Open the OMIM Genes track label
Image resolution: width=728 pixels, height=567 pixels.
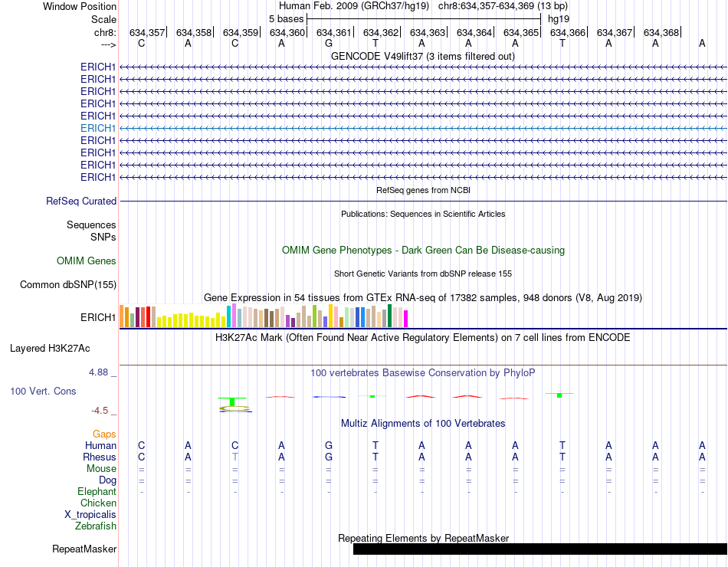[x=87, y=261]
